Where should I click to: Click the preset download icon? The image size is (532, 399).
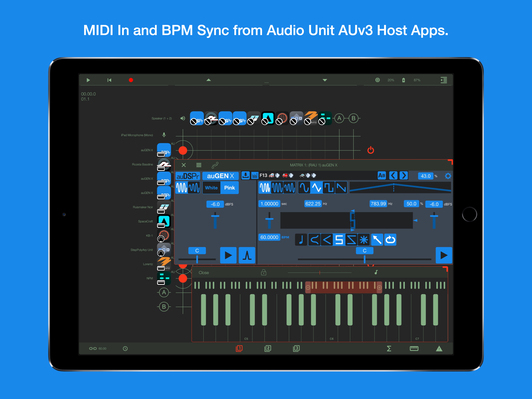coord(246,175)
